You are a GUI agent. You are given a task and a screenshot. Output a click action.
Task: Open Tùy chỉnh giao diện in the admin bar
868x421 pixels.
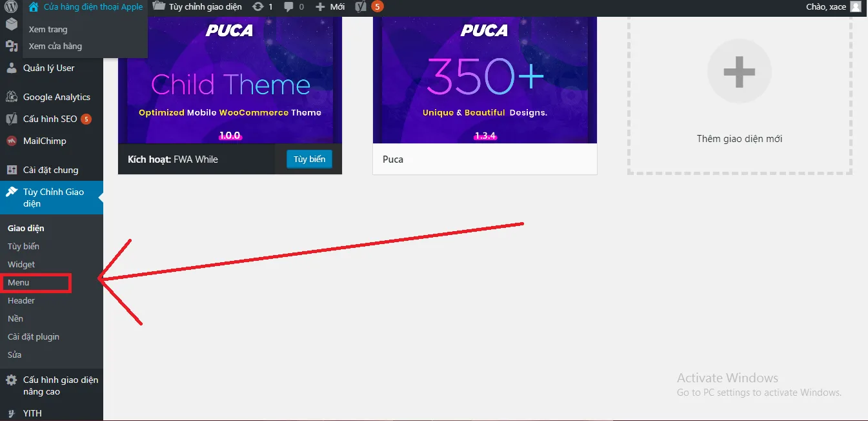point(205,6)
